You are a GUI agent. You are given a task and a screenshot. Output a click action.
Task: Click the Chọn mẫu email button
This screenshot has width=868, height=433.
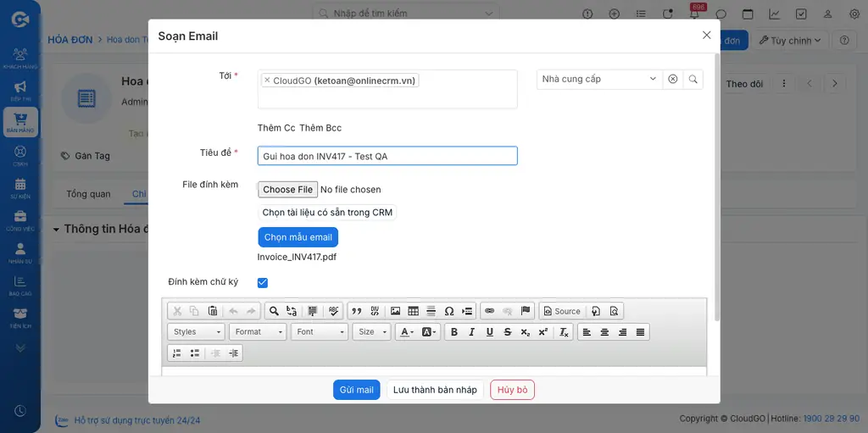pos(298,237)
